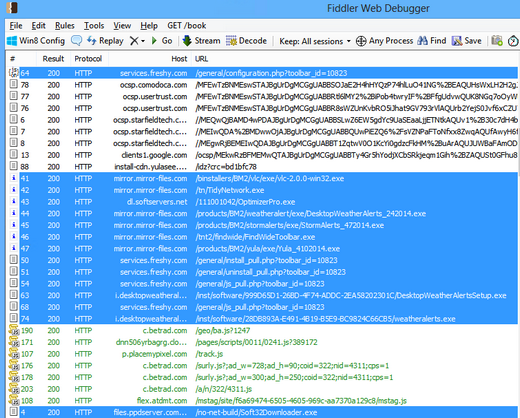Click the script icon of session 203
The height and width of the screenshot is (418, 520).
[14, 389]
